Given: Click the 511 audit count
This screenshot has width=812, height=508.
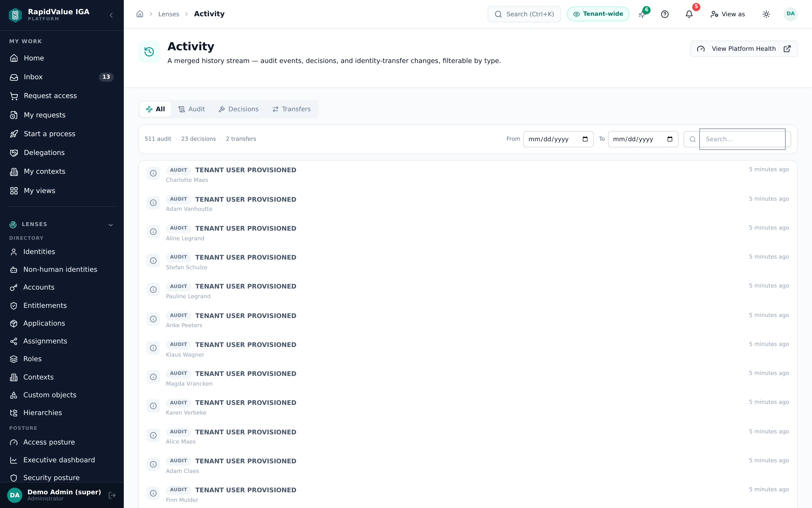Looking at the screenshot, I should (x=158, y=139).
